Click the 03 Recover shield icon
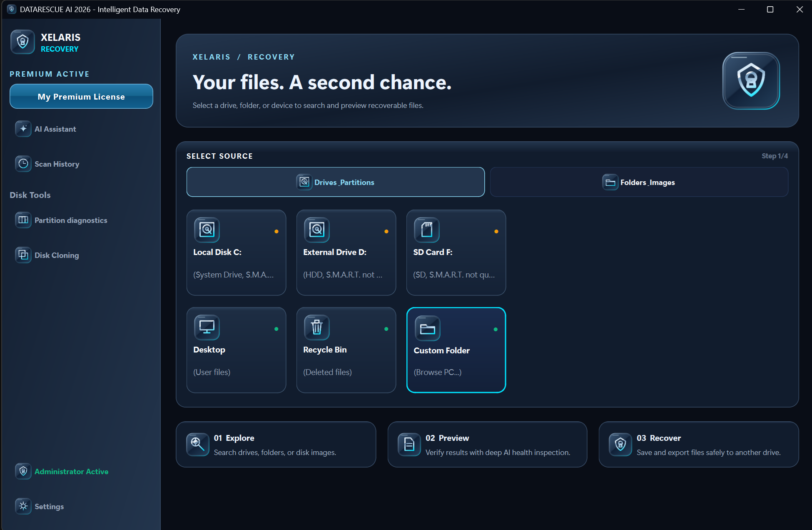The image size is (812, 530). [x=620, y=445]
